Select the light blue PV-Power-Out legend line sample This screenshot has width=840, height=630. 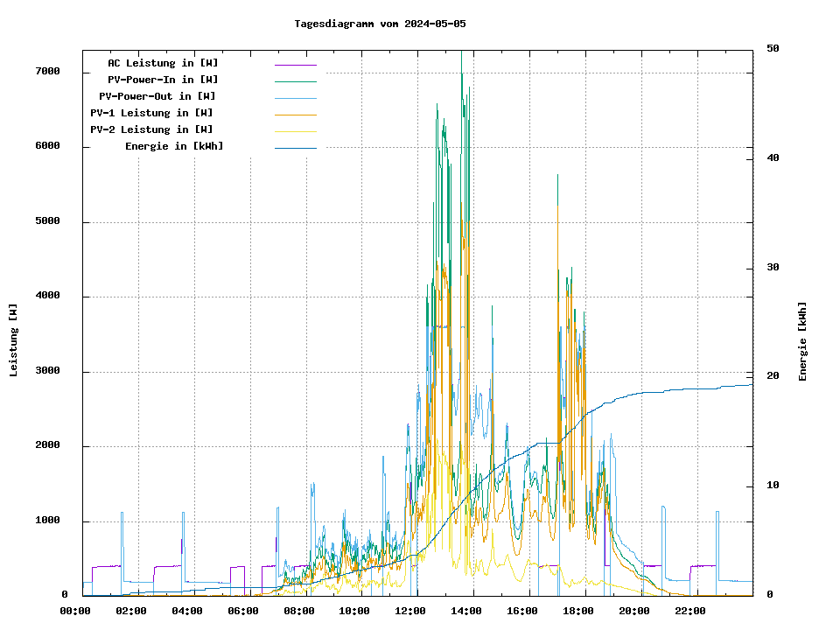[x=295, y=98]
